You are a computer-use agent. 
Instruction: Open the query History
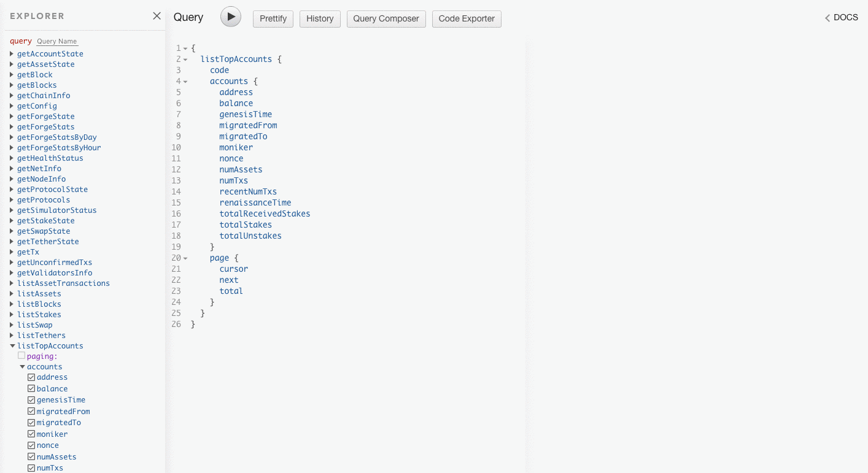coord(320,19)
